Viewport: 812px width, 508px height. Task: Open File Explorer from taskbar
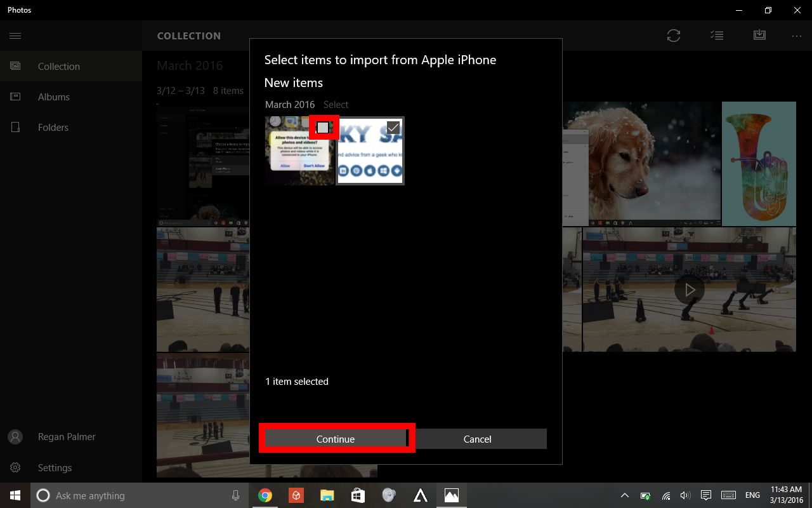(x=327, y=495)
